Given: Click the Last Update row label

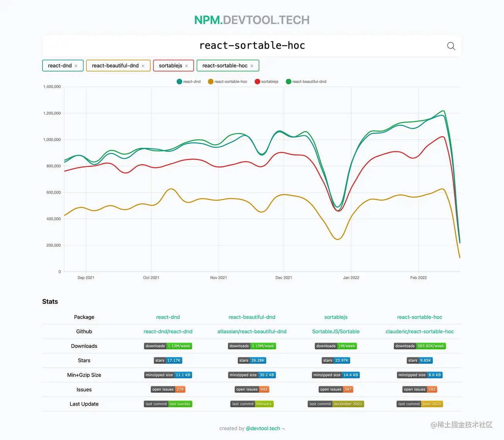Looking at the screenshot, I should pos(84,404).
